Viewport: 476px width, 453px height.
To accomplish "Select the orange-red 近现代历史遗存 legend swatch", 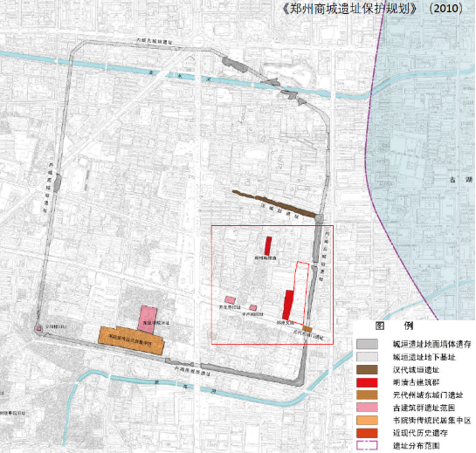I will 368,433.
